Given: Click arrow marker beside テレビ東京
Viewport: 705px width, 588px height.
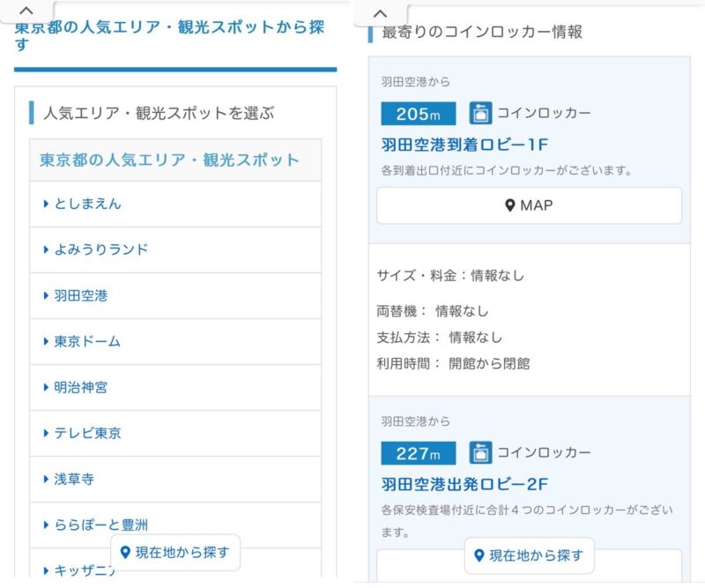Looking at the screenshot, I should click(46, 433).
